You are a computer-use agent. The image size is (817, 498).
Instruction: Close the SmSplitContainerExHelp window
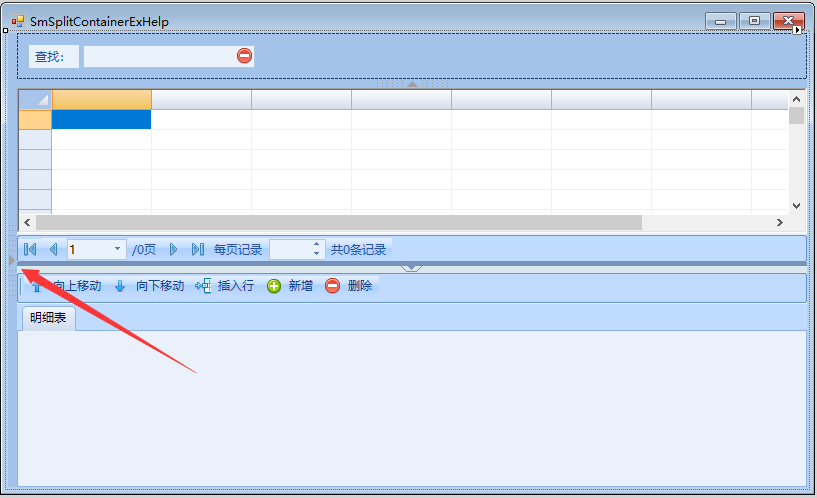[788, 21]
